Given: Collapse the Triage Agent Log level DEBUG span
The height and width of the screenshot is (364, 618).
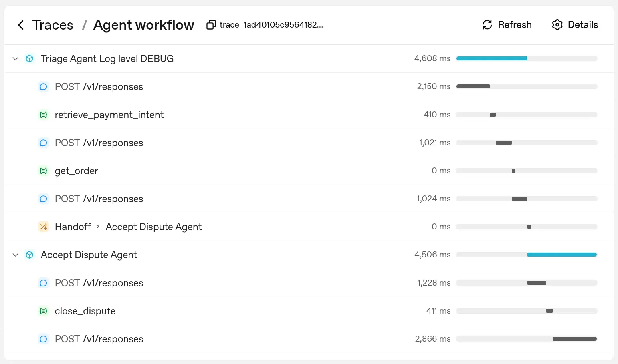Looking at the screenshot, I should (15, 58).
